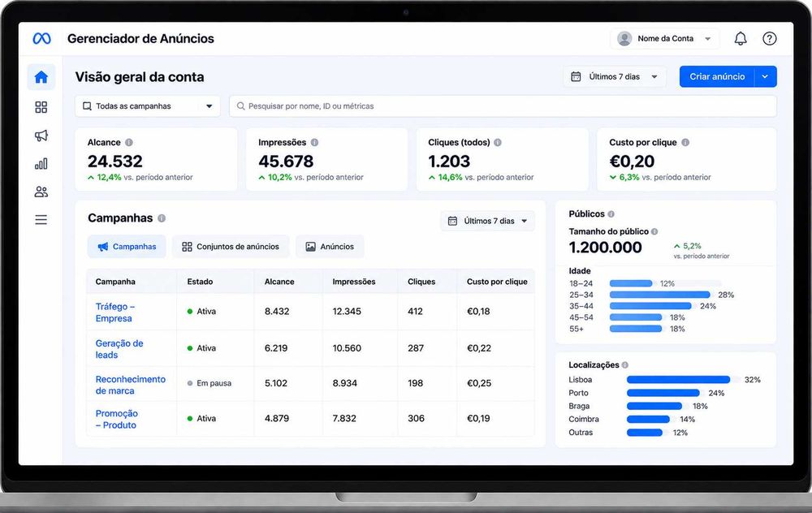Click the €0,25 cost value
The width and height of the screenshot is (812, 513).
point(479,383)
